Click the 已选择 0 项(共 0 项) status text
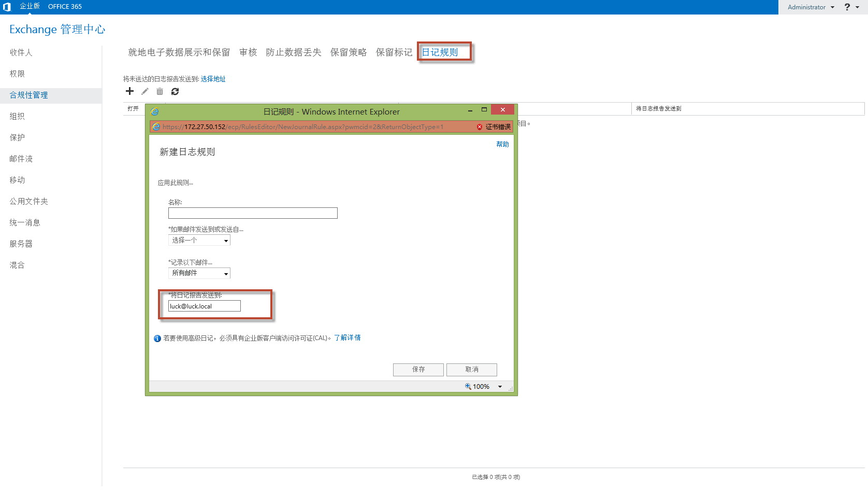The image size is (868, 493). (496, 477)
